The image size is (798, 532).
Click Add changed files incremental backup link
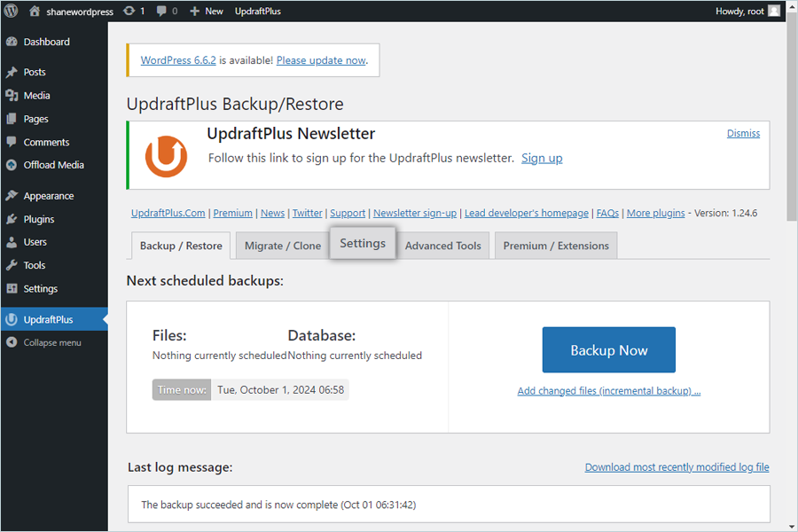608,391
